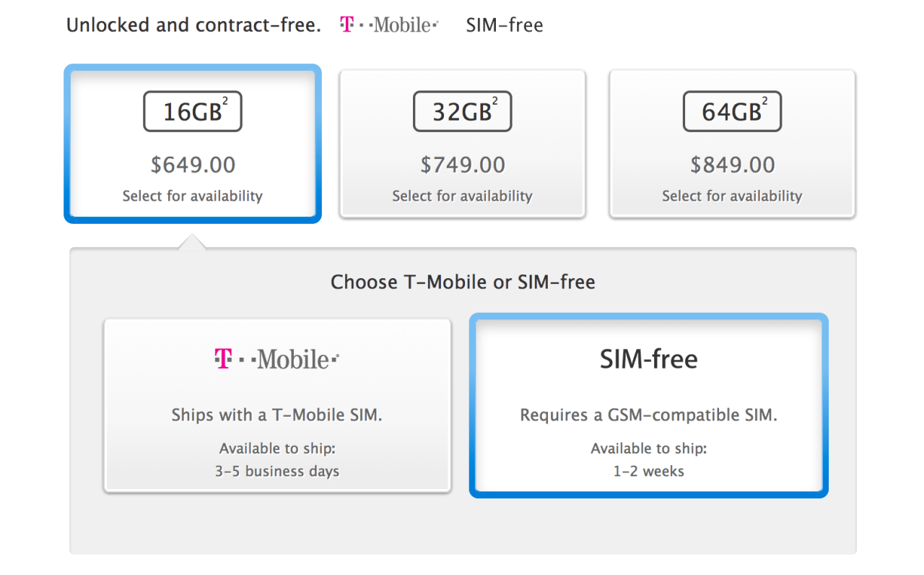Click the SIM-free label in the header line
This screenshot has height=575, width=924.
(x=505, y=25)
